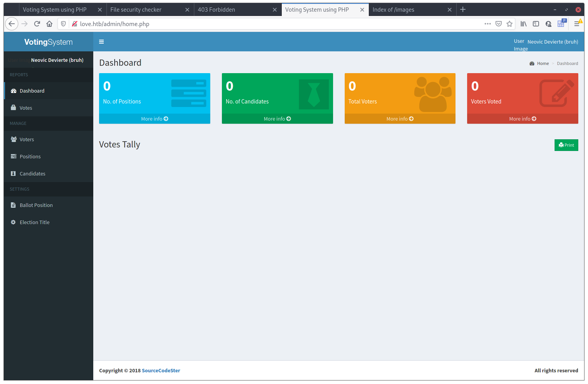This screenshot has width=588, height=384.
Task: Open Votes via the padlock icon
Action: point(13,108)
